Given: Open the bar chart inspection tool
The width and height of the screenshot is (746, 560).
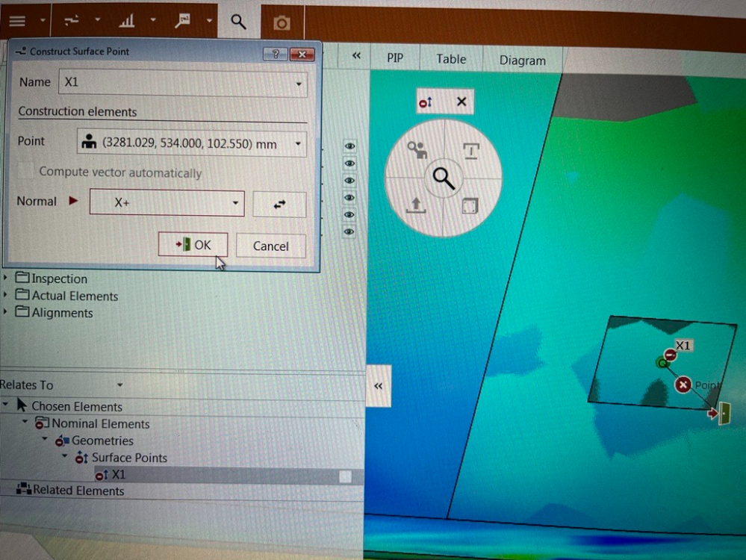Looking at the screenshot, I should pyautogui.click(x=127, y=21).
